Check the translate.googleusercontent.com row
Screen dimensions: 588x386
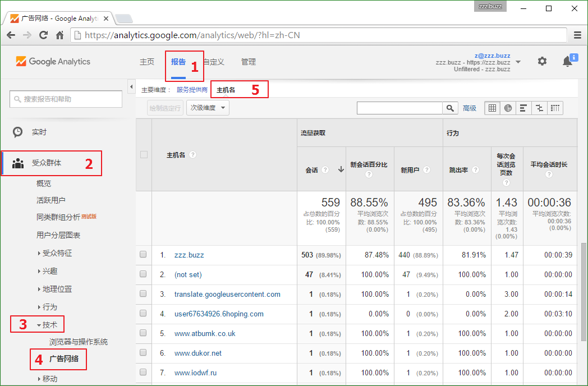pos(143,294)
